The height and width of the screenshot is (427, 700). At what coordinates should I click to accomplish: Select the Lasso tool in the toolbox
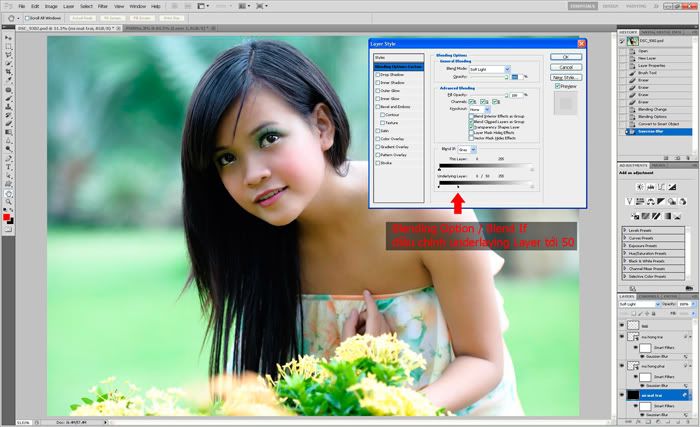[x=8, y=56]
